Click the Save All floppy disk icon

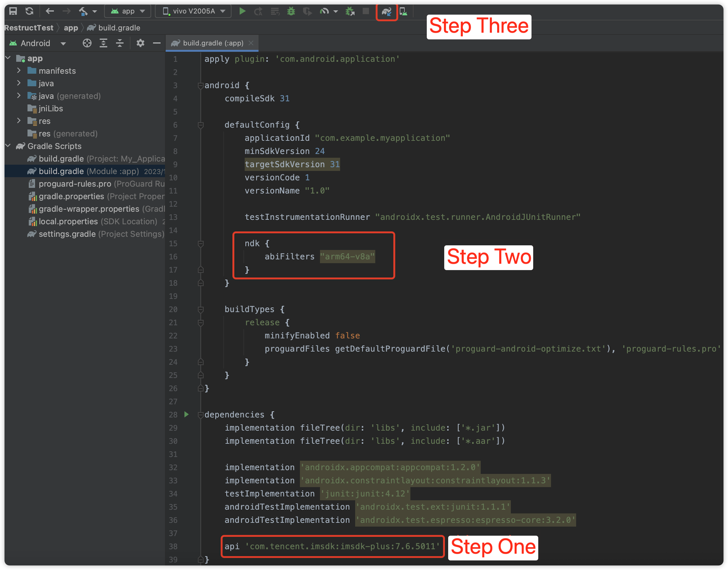point(13,11)
